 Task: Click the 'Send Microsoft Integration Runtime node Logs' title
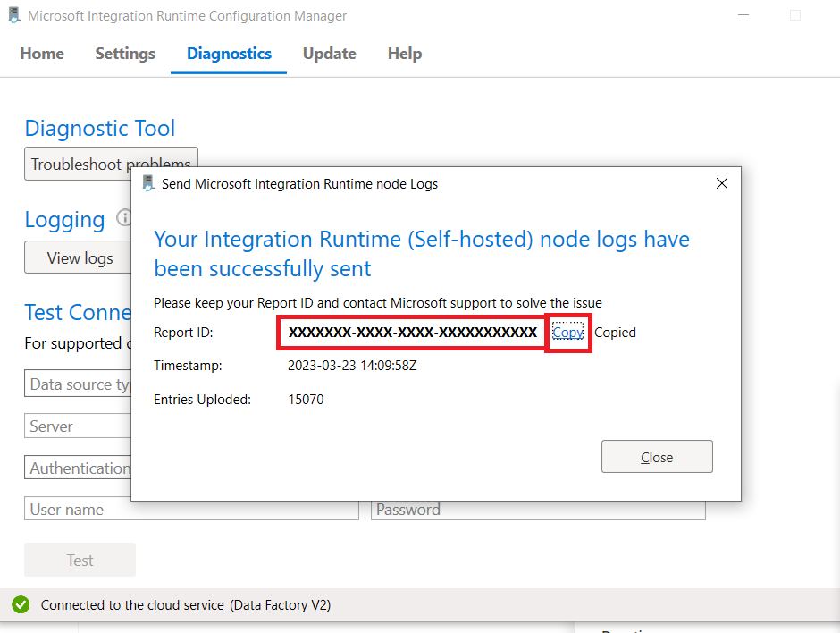(299, 184)
